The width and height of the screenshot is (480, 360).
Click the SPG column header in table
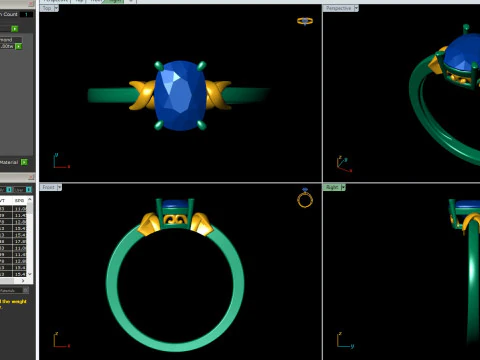click(x=20, y=201)
